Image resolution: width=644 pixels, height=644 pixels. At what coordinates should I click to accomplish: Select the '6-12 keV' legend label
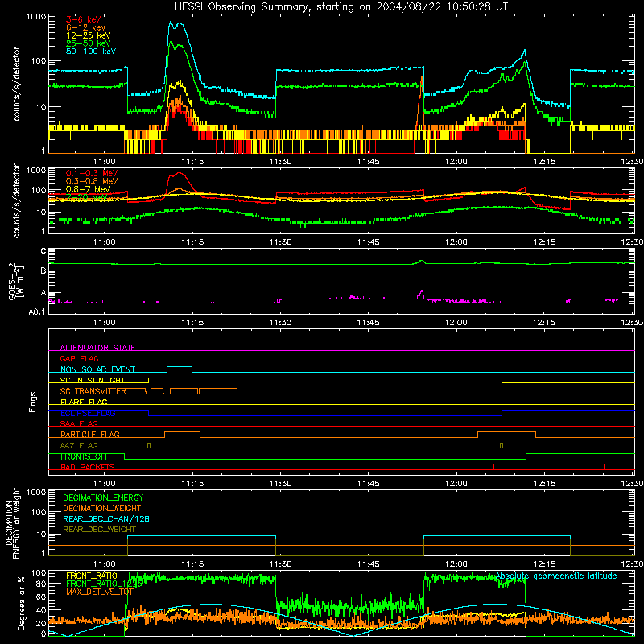pos(86,27)
